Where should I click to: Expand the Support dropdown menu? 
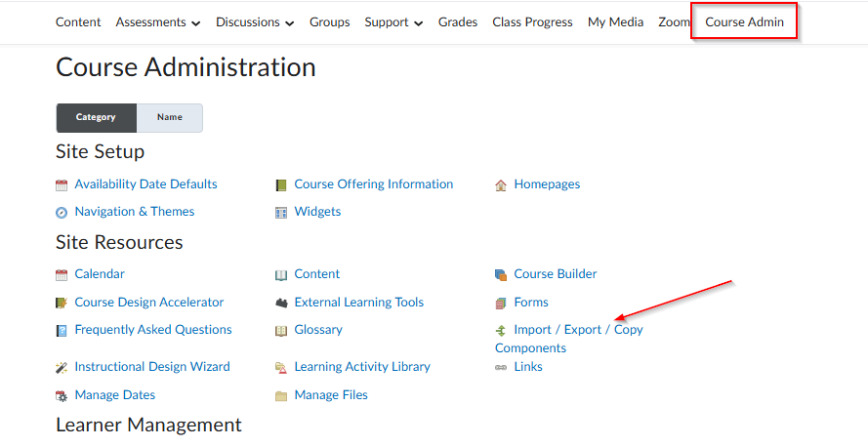tap(393, 22)
